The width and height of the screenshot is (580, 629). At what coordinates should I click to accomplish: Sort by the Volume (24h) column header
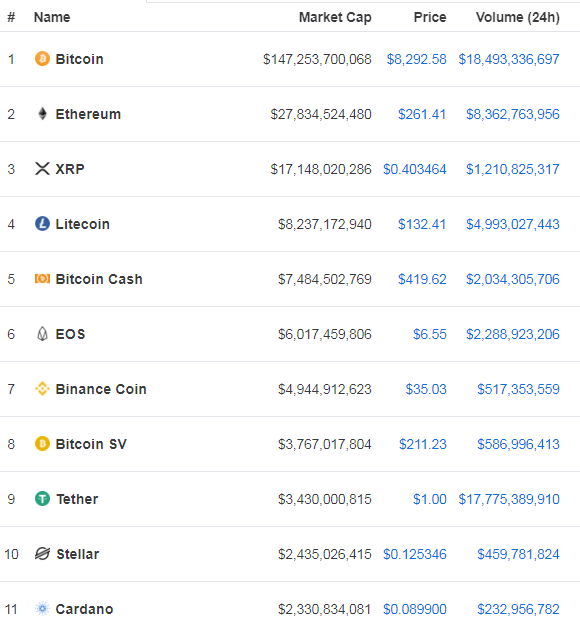(517, 18)
